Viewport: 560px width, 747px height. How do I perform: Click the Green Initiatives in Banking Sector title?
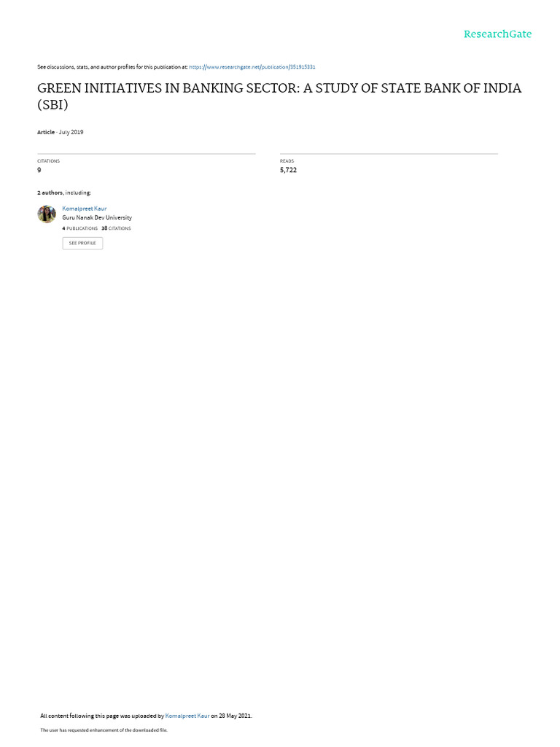(279, 96)
